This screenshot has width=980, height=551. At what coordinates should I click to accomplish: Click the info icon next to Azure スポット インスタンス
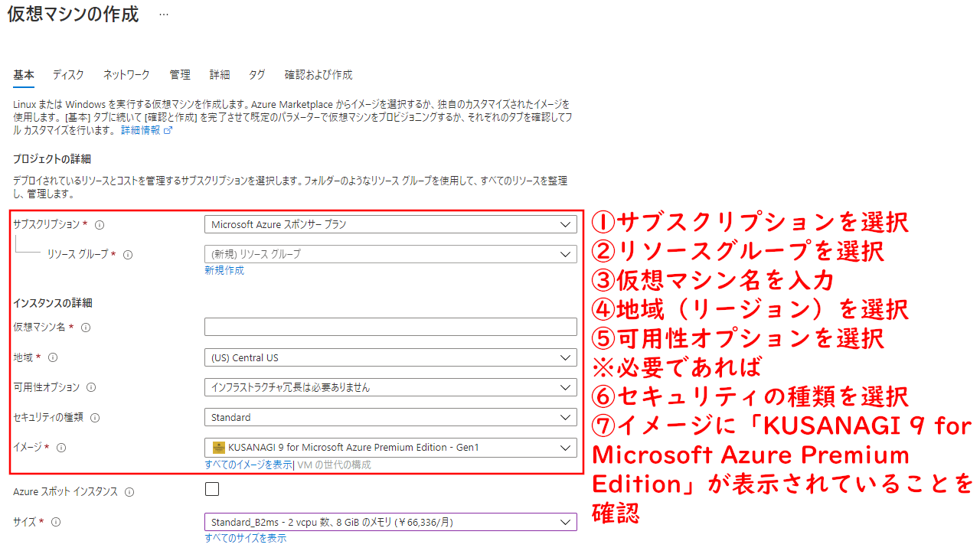[129, 492]
